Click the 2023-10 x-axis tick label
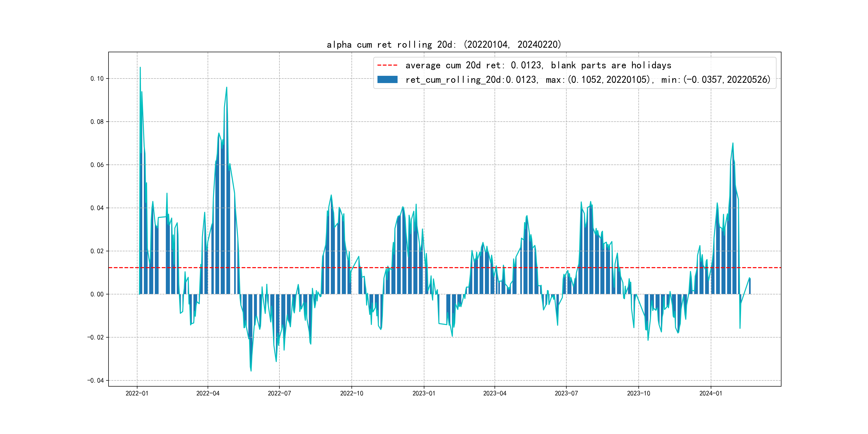Screen dimensions: 868x434 click(x=638, y=393)
